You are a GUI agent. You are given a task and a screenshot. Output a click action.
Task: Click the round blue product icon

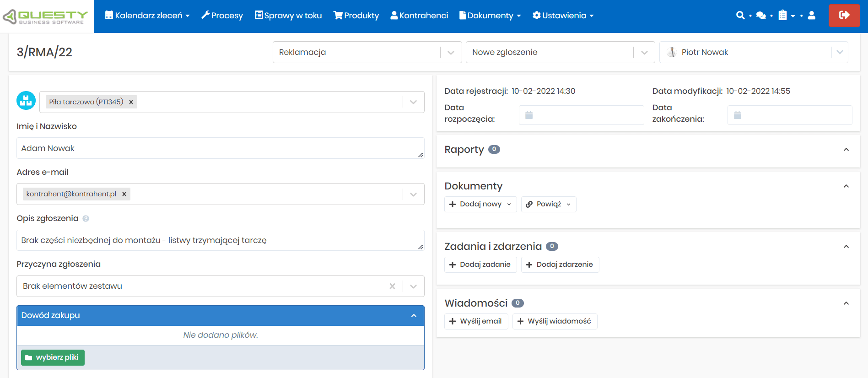26,101
